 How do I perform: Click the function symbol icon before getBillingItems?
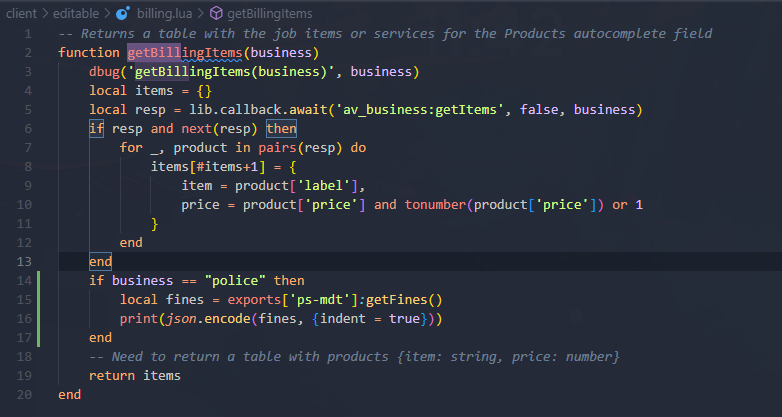click(x=217, y=14)
